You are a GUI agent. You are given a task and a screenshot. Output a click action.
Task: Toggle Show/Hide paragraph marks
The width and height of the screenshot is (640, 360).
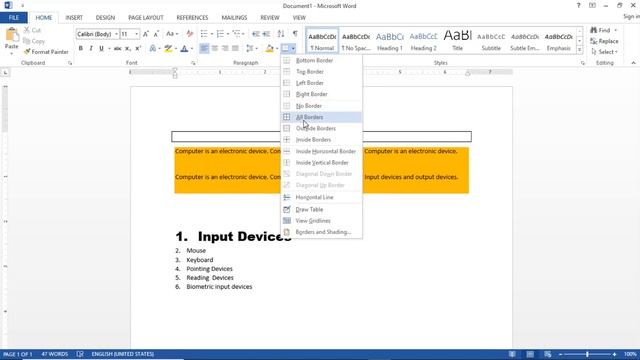click(295, 34)
